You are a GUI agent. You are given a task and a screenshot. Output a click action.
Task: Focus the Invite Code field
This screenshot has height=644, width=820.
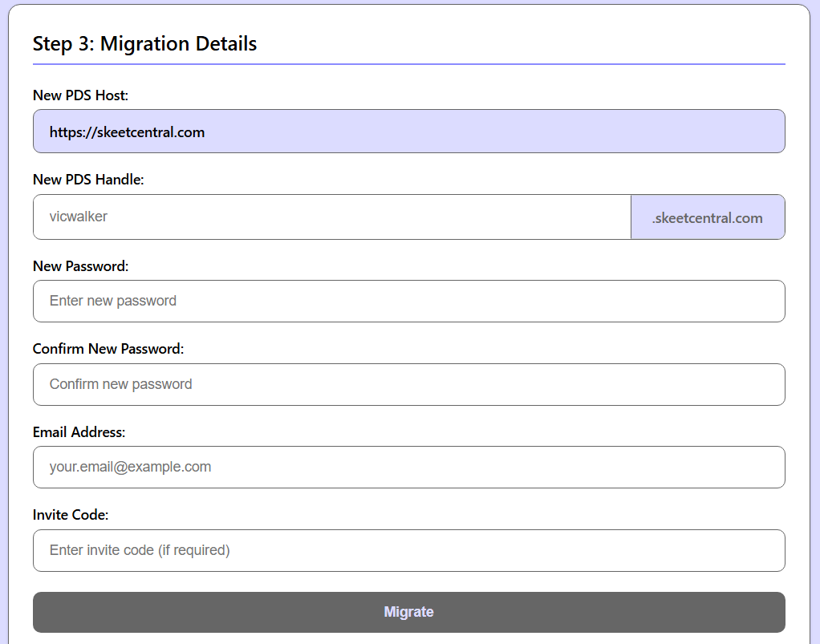408,551
